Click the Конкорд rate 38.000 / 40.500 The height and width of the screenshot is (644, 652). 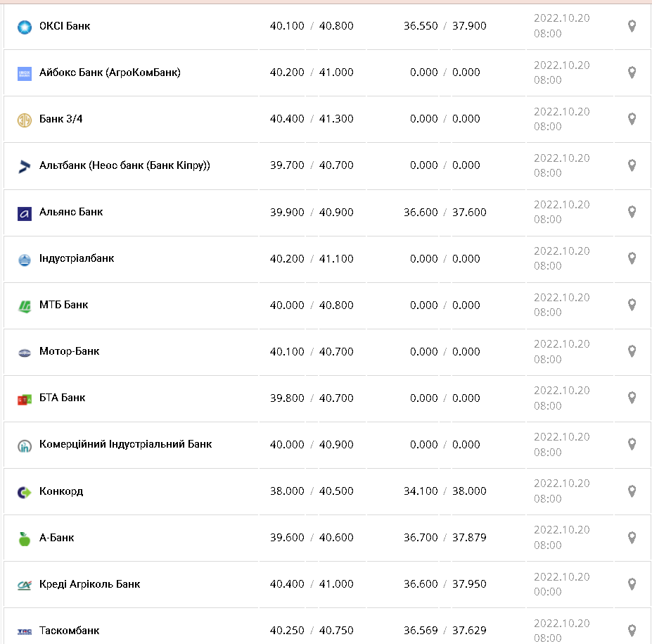tap(312, 491)
